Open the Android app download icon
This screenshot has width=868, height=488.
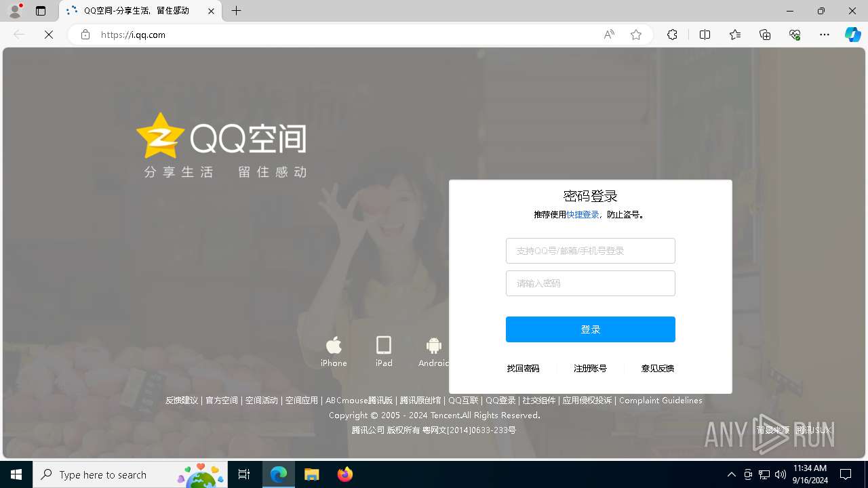tap(433, 351)
